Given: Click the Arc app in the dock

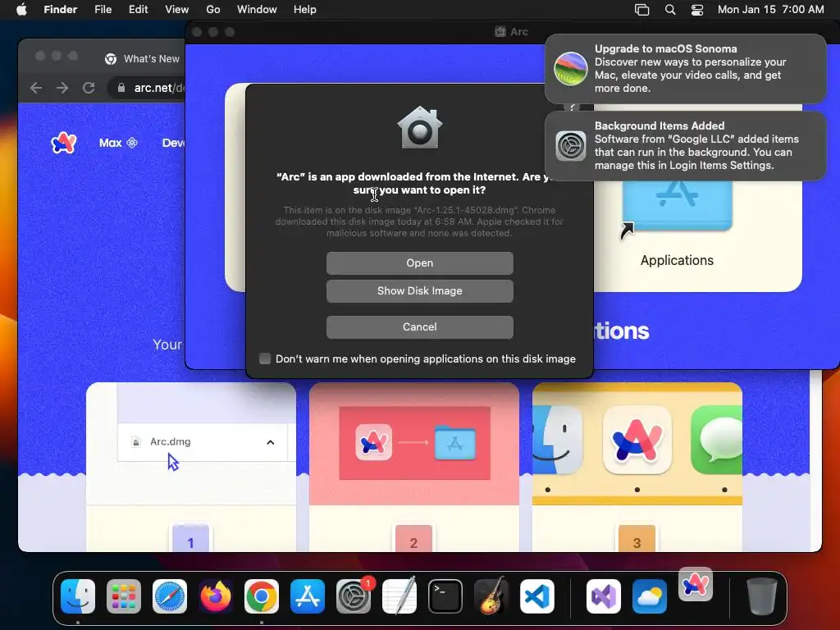Looking at the screenshot, I should click(696, 584).
